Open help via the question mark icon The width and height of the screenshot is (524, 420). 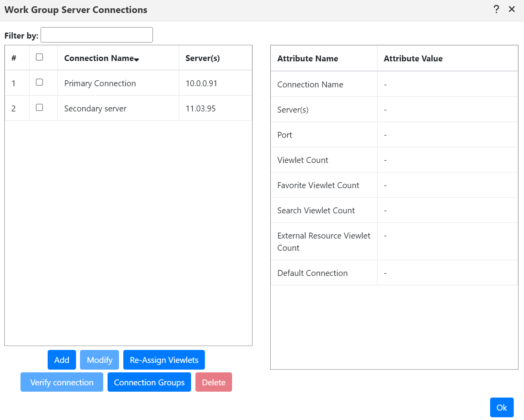[x=496, y=9]
